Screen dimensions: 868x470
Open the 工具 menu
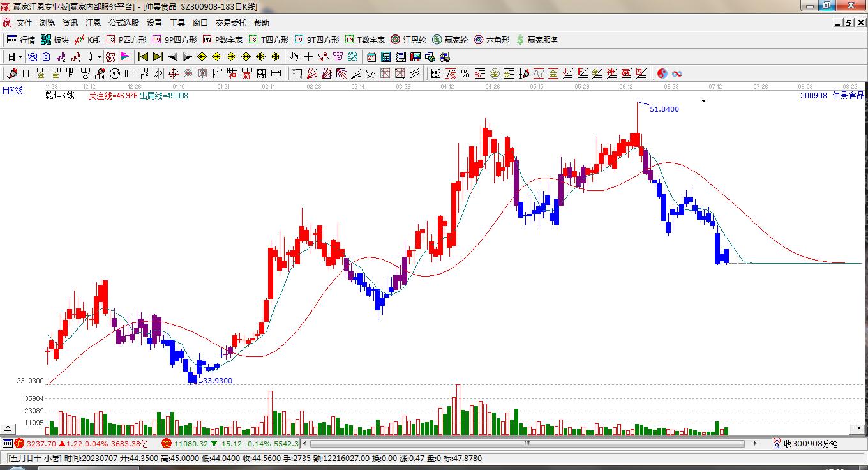[x=177, y=23]
